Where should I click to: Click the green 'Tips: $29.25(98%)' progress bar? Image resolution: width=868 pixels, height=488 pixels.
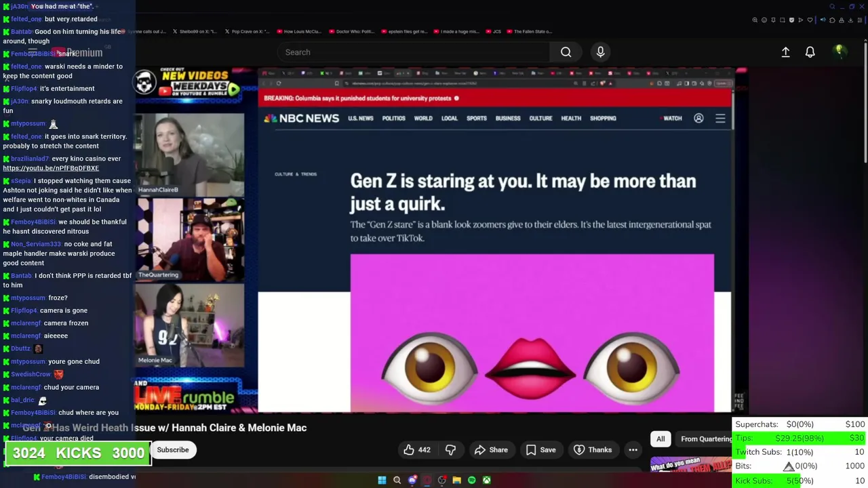click(x=800, y=439)
